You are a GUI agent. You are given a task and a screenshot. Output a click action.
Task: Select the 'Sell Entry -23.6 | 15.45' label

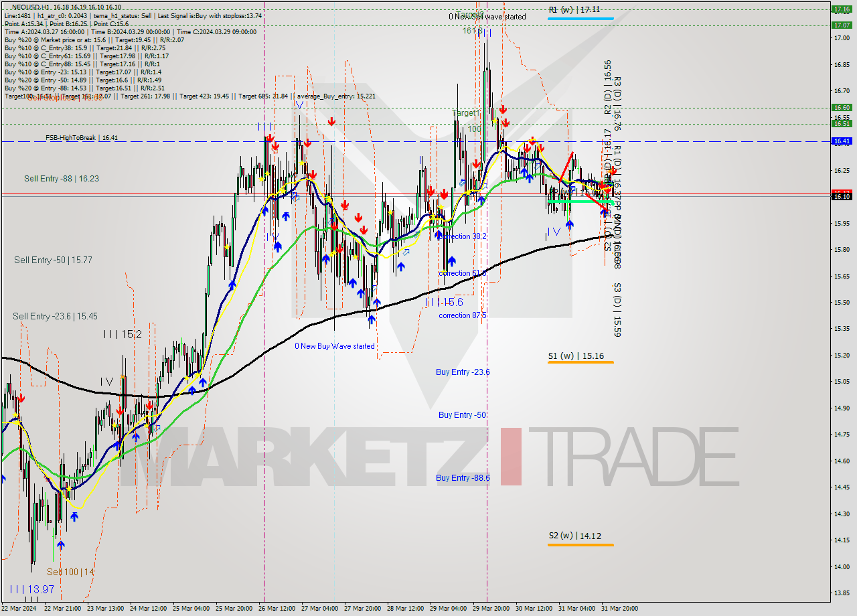[55, 316]
